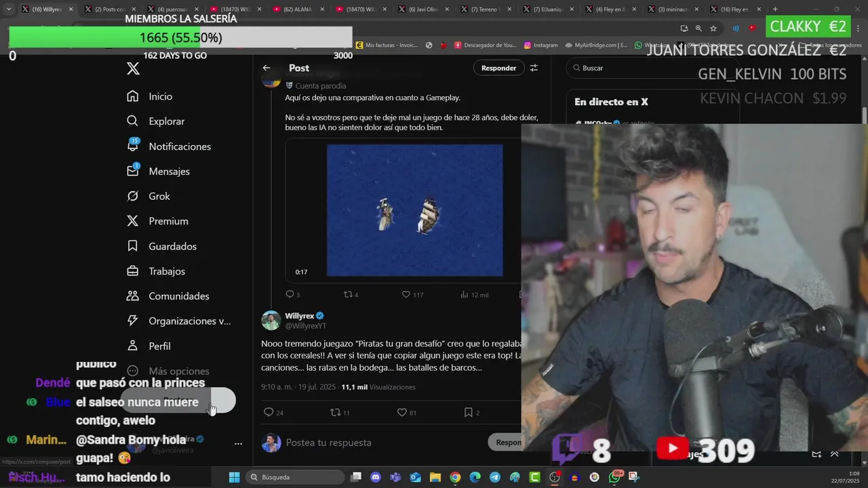Viewport: 868px width, 488px height.
Task: Bookmark this page with the star icon
Action: pos(713,28)
